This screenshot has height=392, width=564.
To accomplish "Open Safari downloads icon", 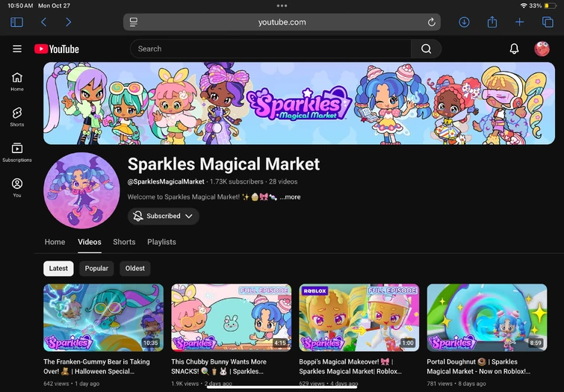I will (464, 22).
